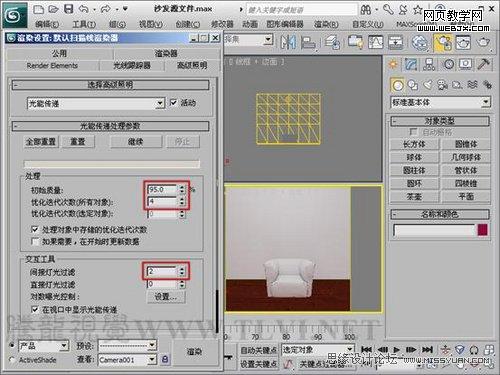Viewport: 500px width, 375px height.
Task: Click the 3ds Max application logo button
Action: [14, 15]
